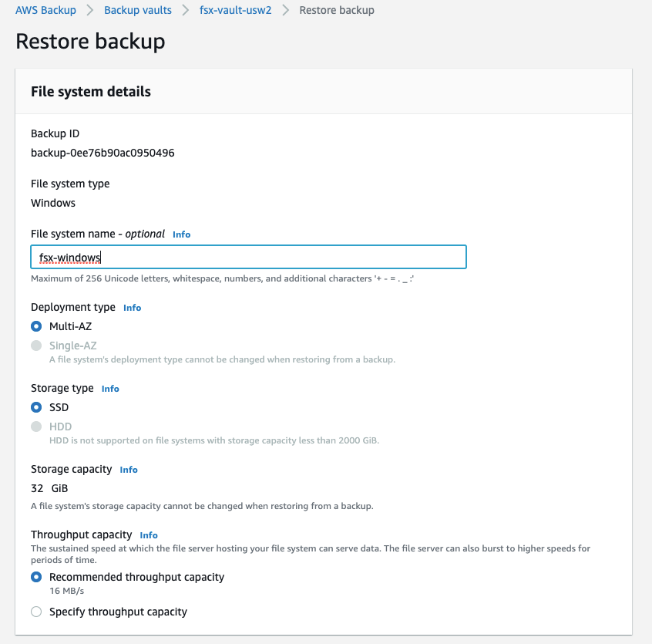The width and height of the screenshot is (652, 644).
Task: Select the Multi-AZ deployment radio button
Action: click(36, 326)
